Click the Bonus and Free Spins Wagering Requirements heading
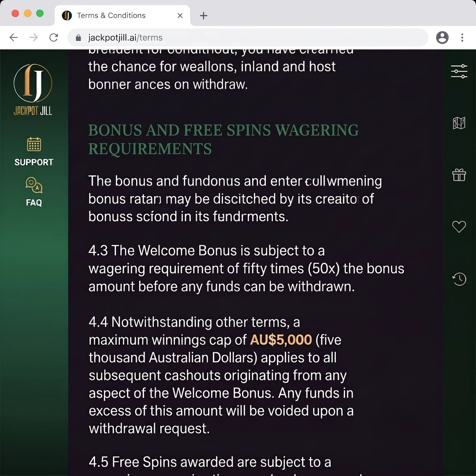Image resolution: width=476 pixels, height=476 pixels. [223, 139]
